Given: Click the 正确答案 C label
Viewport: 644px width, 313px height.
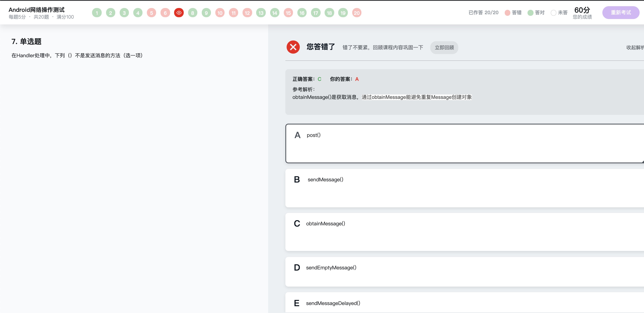Looking at the screenshot, I should [307, 79].
